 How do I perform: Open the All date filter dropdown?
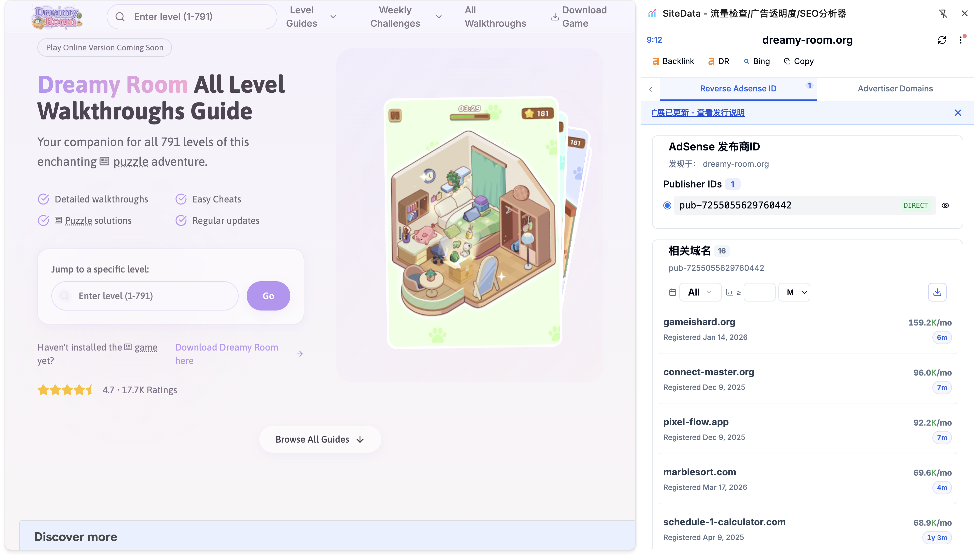tap(700, 293)
